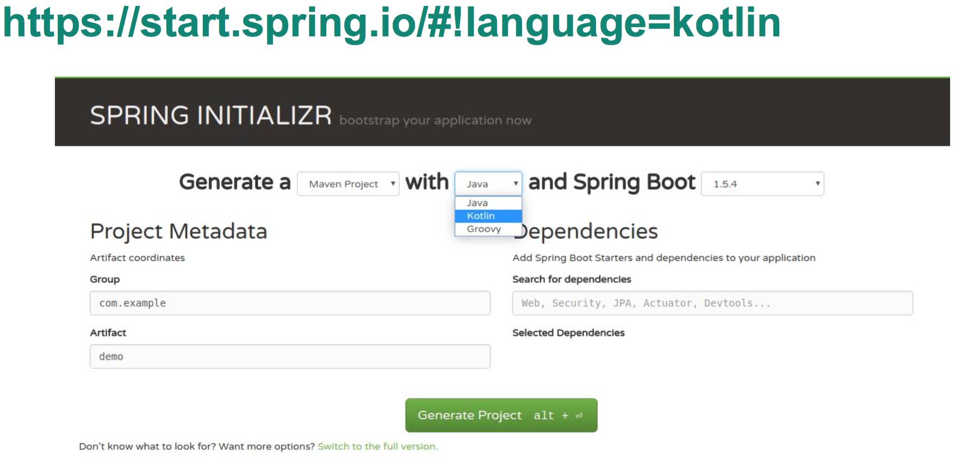Click the Artifact coordinates text
The image size is (980, 470).
pyautogui.click(x=137, y=258)
